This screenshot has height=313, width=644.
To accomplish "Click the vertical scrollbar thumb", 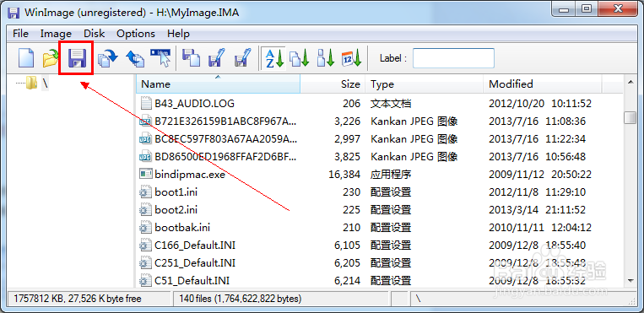I will coord(630,117).
